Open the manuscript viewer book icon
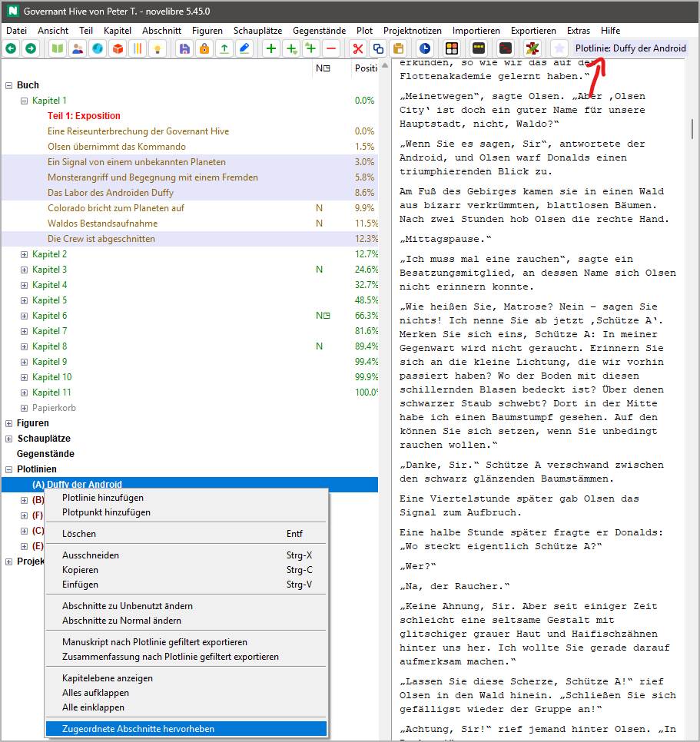This screenshot has width=700, height=742. click(58, 48)
